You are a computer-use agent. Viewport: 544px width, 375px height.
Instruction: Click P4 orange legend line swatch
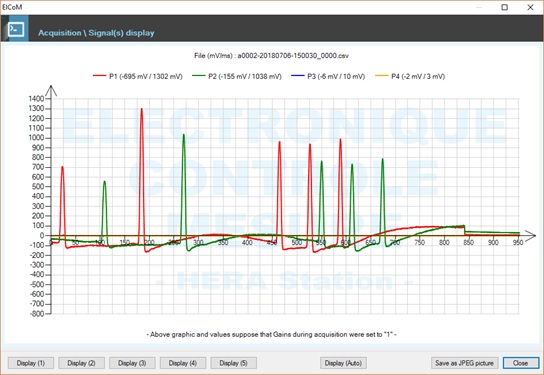click(382, 76)
